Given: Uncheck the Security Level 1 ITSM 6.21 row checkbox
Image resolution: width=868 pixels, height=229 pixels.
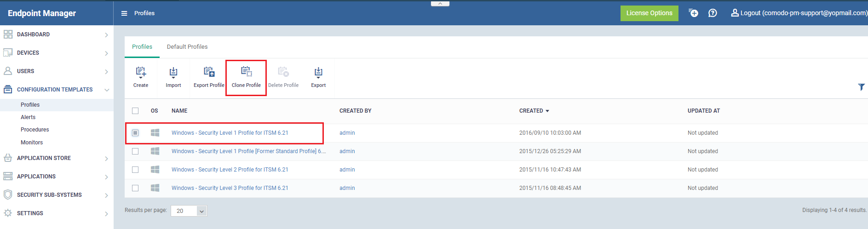Looking at the screenshot, I should tap(135, 133).
